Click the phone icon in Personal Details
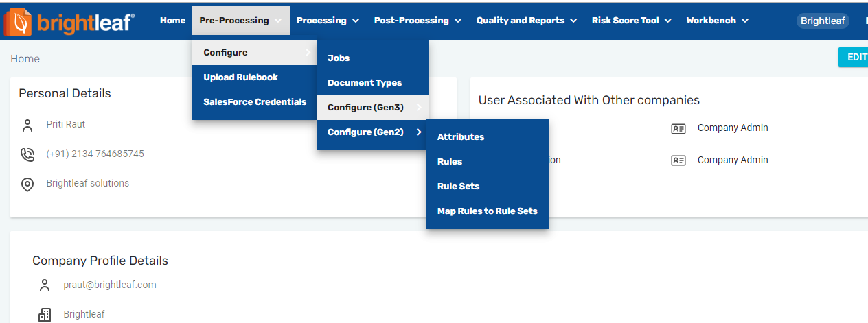The width and height of the screenshot is (868, 323). coord(27,155)
